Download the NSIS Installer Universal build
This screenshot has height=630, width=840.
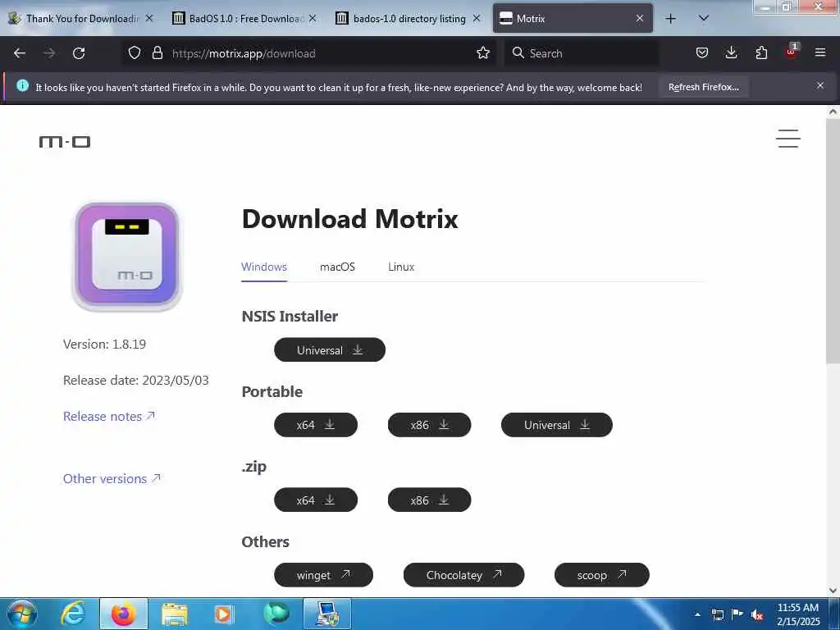click(330, 349)
